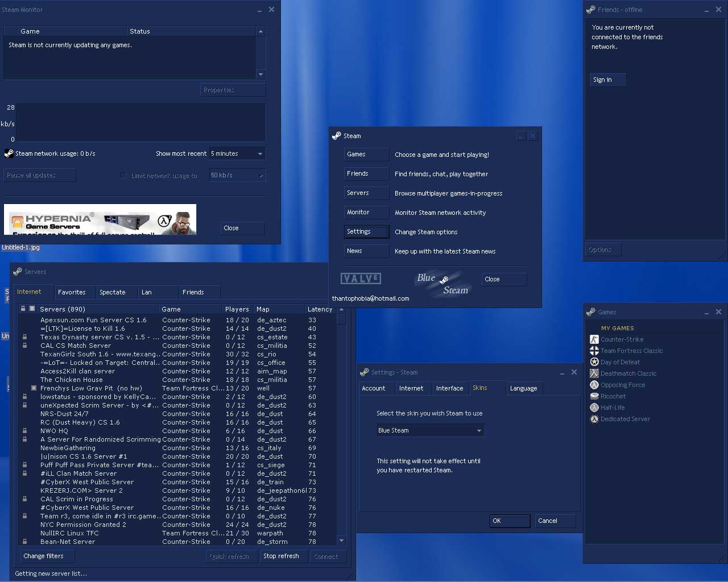Click Stop refresh button
Image resolution: width=728 pixels, height=582 pixels.
tap(284, 556)
